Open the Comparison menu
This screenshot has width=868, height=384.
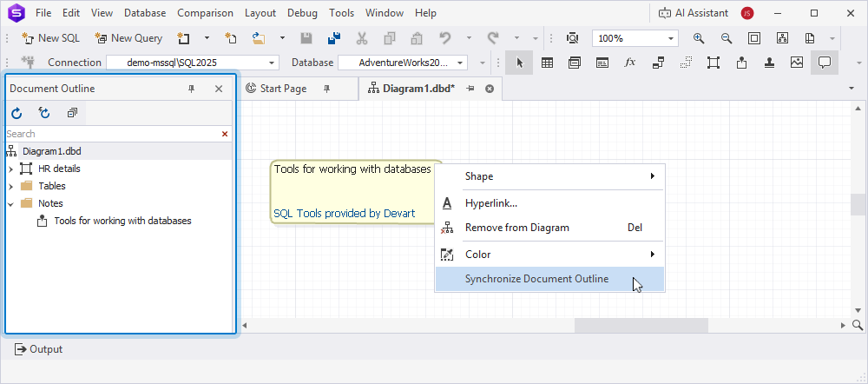pos(206,13)
